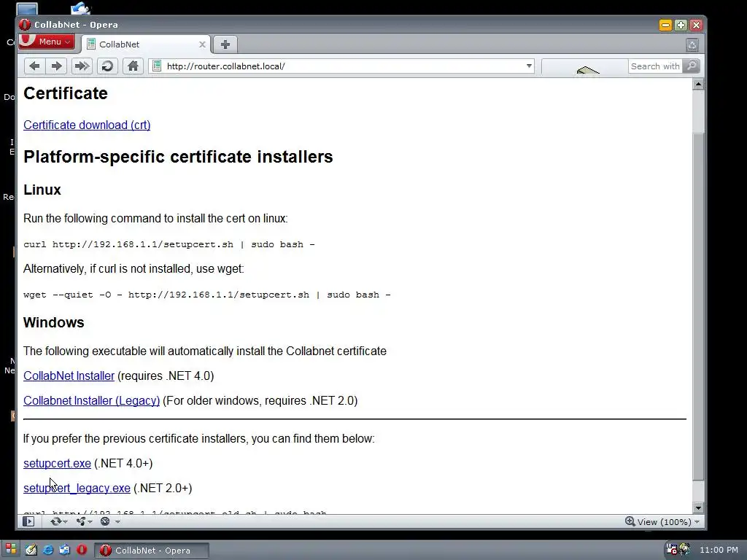Viewport: 747px width, 560px height.
Task: Open the Start menu on taskbar
Action: tap(10, 550)
